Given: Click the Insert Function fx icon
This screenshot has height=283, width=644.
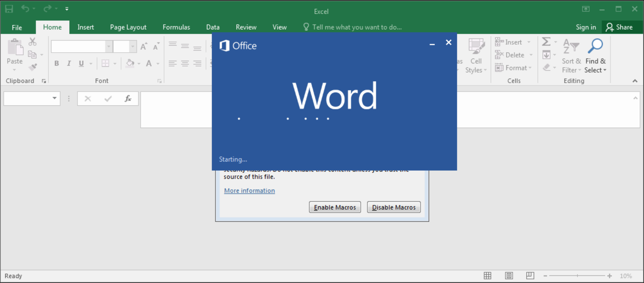Looking at the screenshot, I should click(128, 99).
